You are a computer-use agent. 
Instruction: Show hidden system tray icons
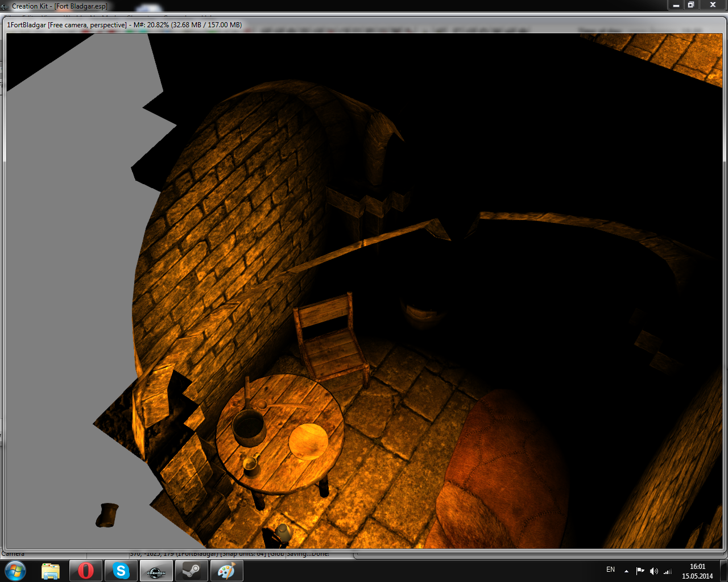pos(626,571)
